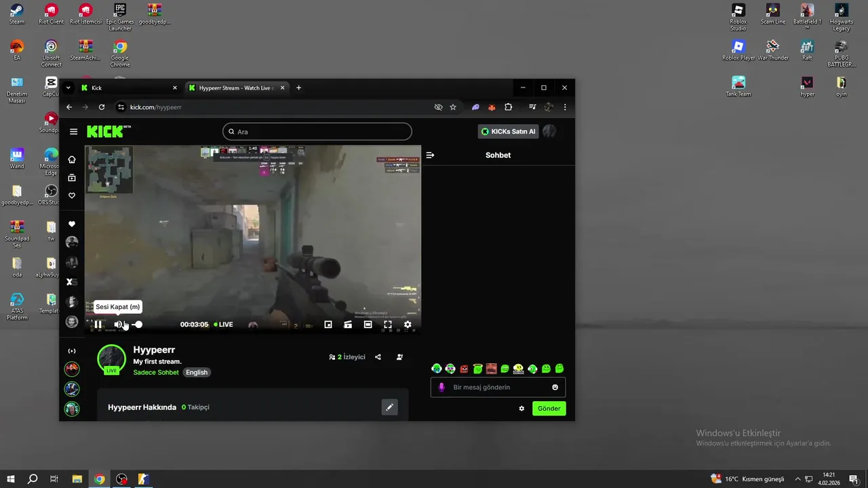Image resolution: width=868 pixels, height=488 pixels.
Task: Open Kick hamburger sidebar menu
Action: click(x=73, y=131)
